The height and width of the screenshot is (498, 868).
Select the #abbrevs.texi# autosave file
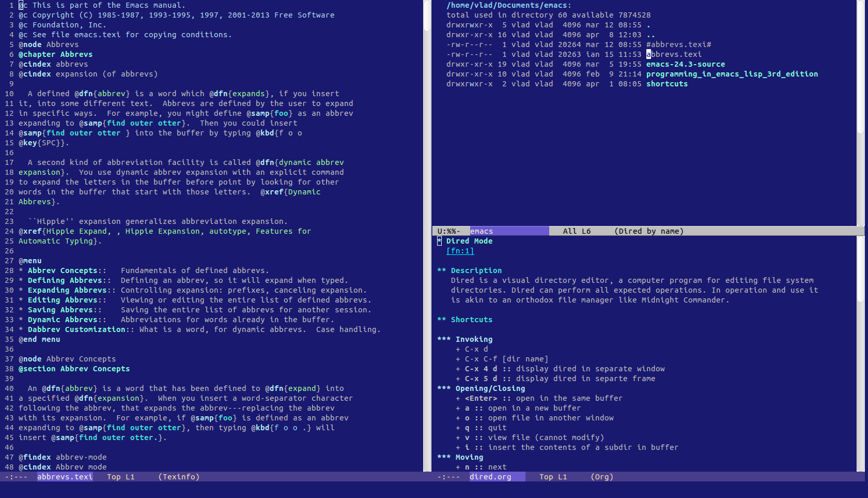pos(678,44)
